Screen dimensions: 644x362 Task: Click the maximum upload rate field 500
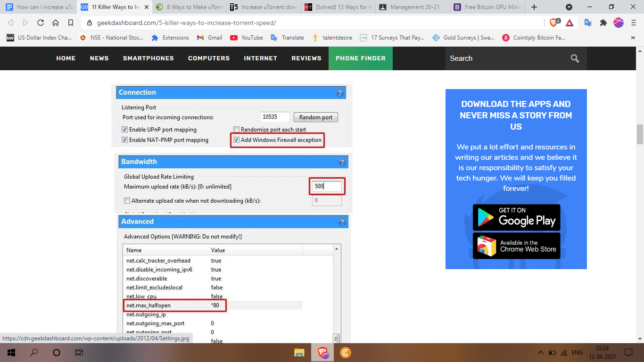click(327, 186)
